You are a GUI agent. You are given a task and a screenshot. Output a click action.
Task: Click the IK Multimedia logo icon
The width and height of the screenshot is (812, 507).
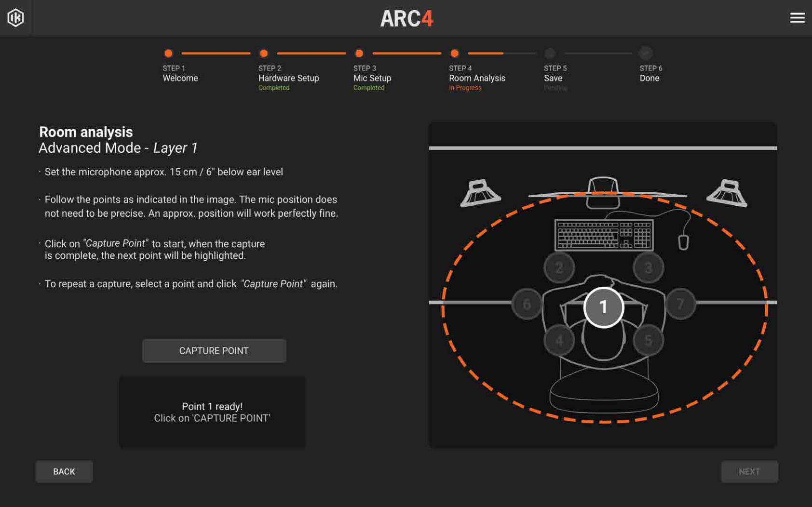(16, 18)
